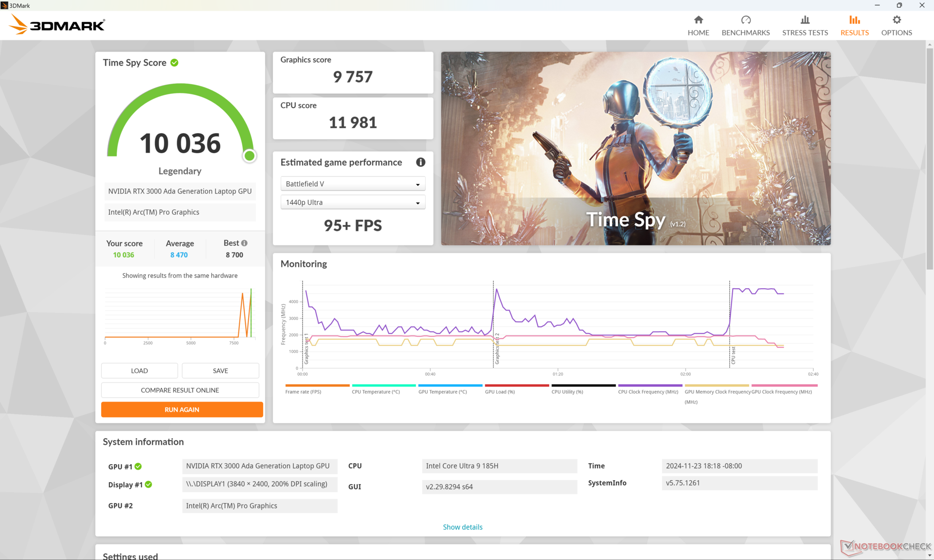Expand the 1440p Ultra resolution dropdown

[353, 202]
